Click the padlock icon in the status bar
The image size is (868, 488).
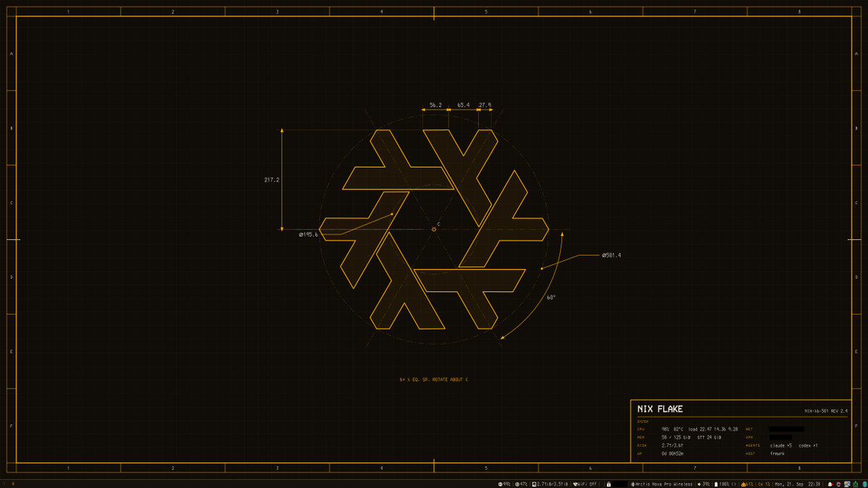point(609,484)
